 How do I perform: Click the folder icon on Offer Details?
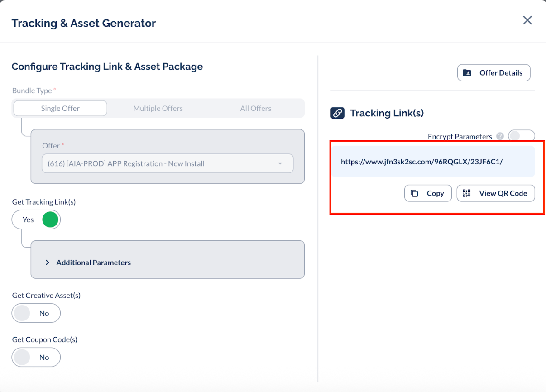coord(467,73)
